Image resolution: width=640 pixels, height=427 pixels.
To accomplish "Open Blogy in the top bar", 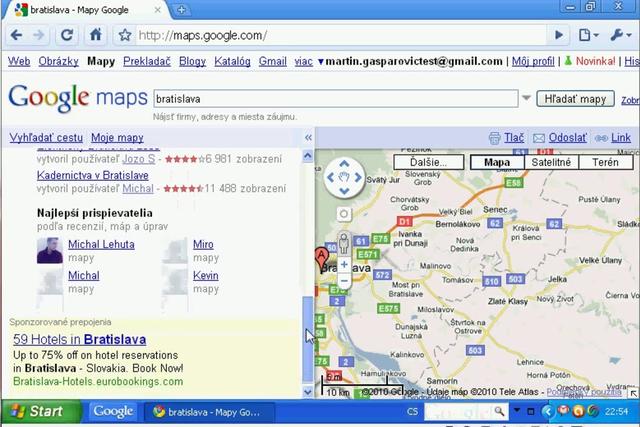I will coord(192,61).
